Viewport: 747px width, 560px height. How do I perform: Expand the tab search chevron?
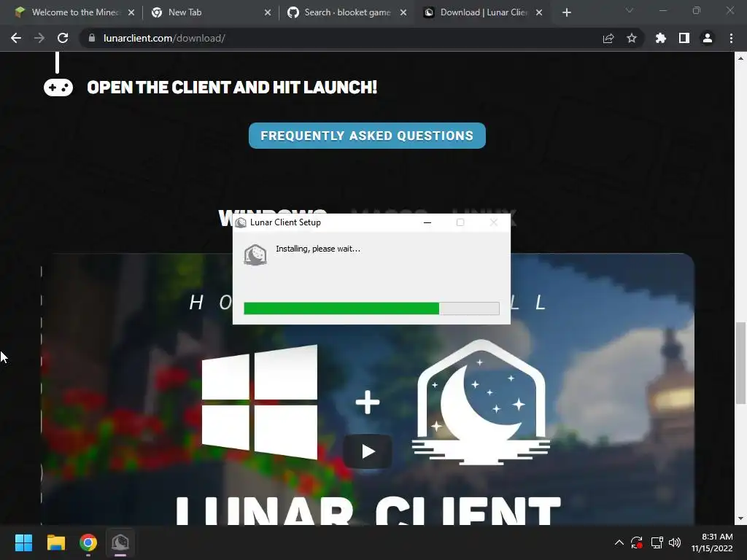pos(630,10)
